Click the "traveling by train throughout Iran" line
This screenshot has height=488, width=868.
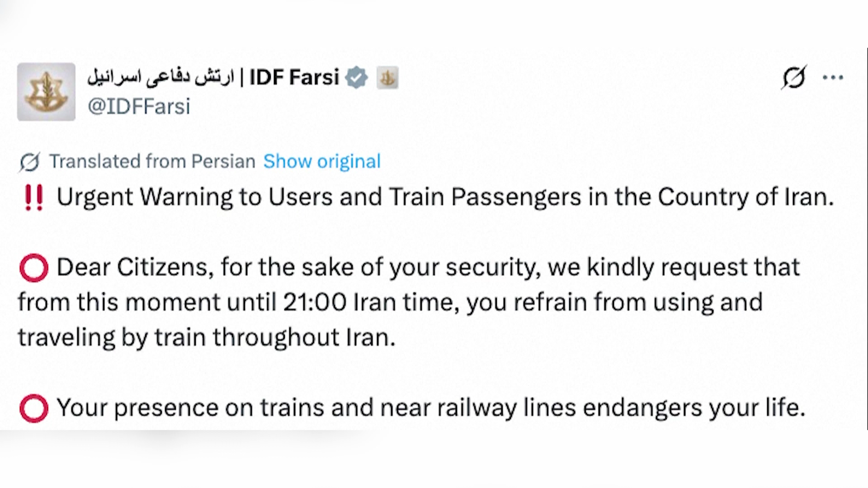[x=207, y=338]
